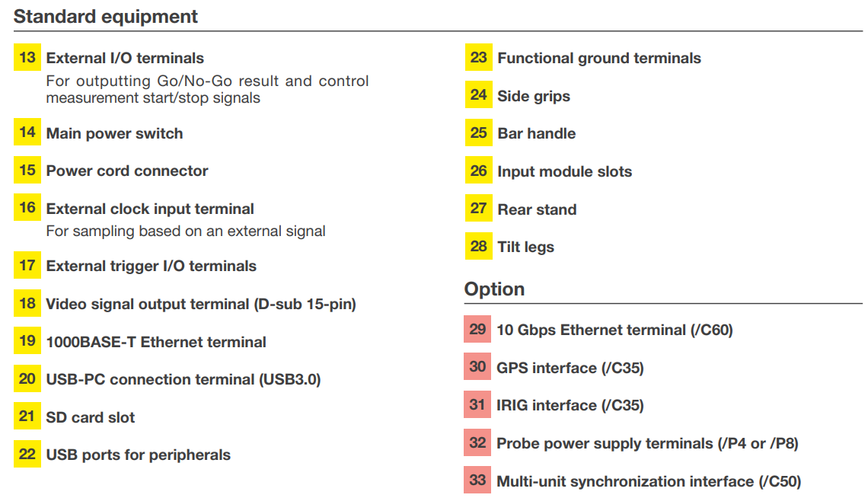Select the yellow number 19 badge
The width and height of the screenshot is (868, 498).
pyautogui.click(x=27, y=341)
